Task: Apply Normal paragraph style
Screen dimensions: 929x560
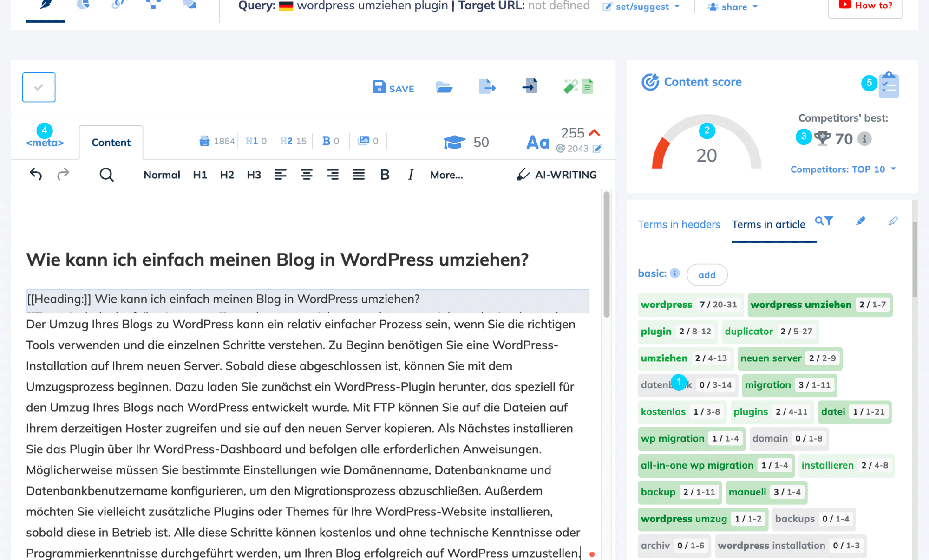Action: click(162, 175)
